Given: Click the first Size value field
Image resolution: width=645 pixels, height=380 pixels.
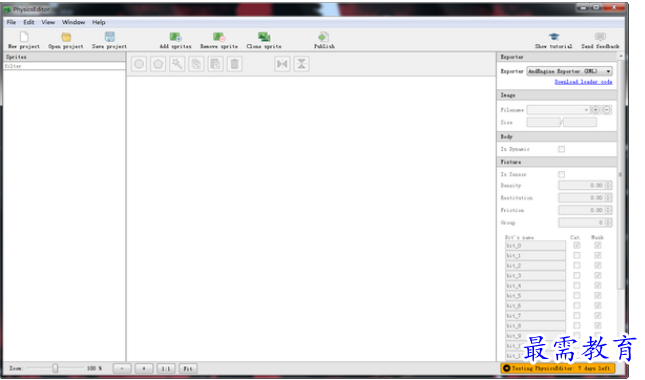Looking at the screenshot, I should point(543,122).
